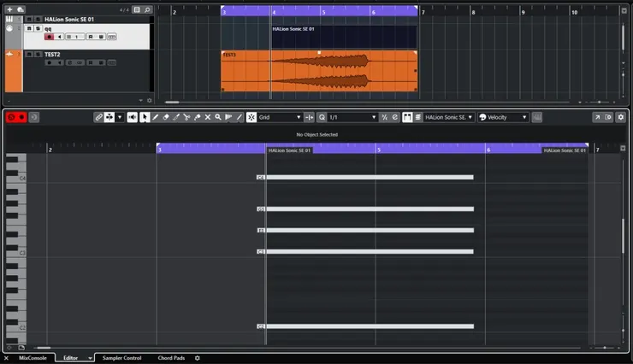The image size is (633, 364).
Task: Enable record on the qq track
Action: [49, 37]
